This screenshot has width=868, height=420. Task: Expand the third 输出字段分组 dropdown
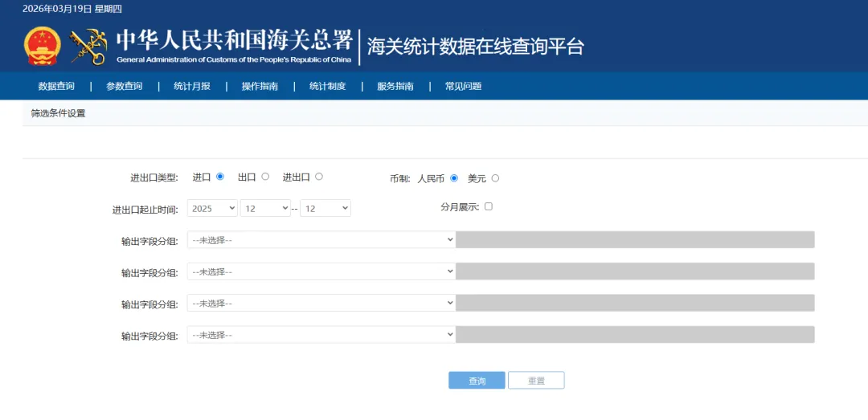[321, 304]
